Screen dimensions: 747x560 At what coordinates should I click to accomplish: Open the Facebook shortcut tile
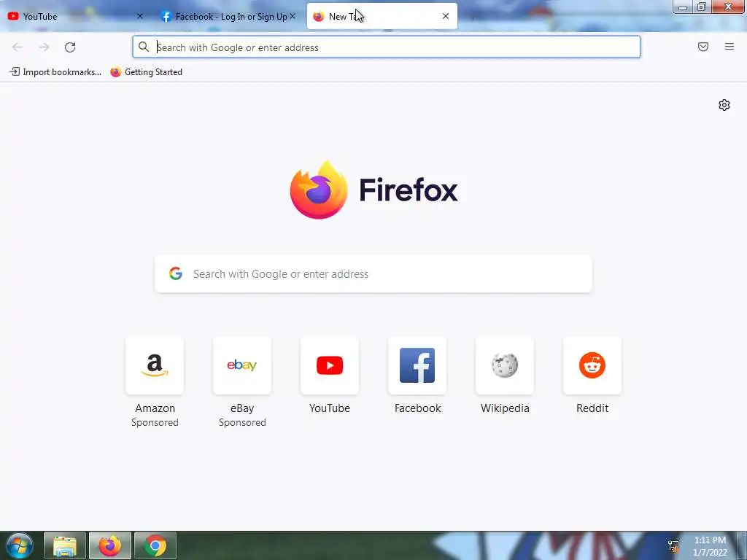pyautogui.click(x=417, y=365)
